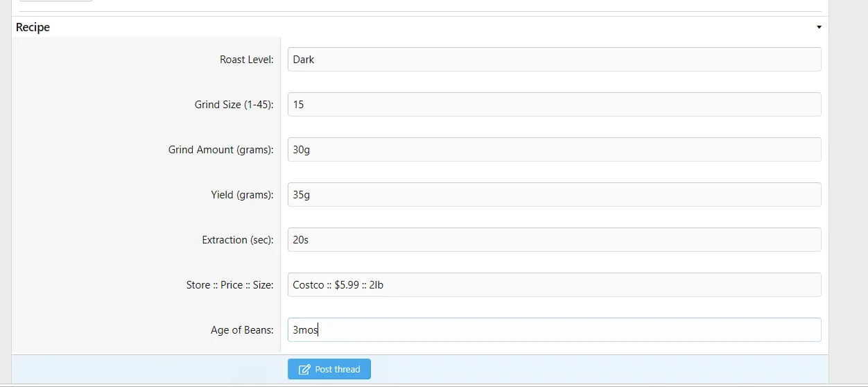Click the Grind Size (1-45) label

tap(234, 105)
